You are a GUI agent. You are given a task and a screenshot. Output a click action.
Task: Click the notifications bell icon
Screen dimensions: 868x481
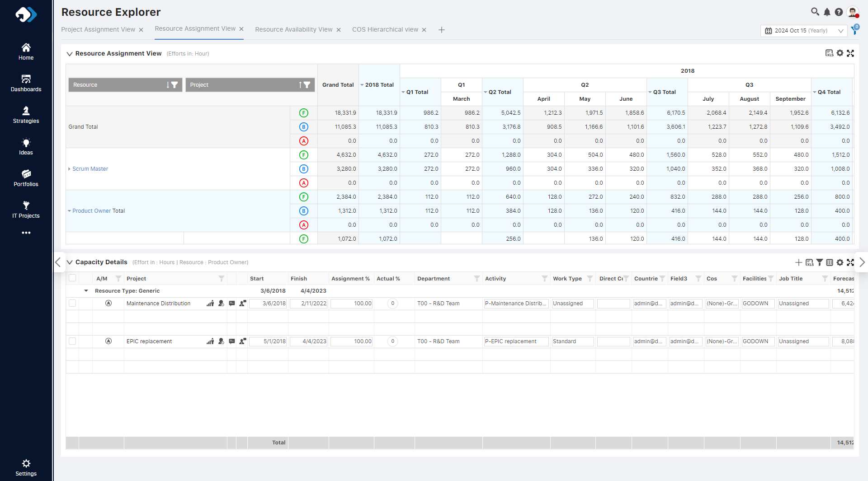tap(827, 12)
